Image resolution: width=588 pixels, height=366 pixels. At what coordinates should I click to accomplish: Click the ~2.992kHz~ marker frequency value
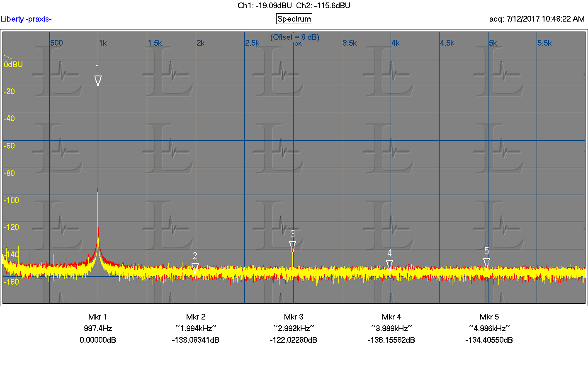(294, 328)
